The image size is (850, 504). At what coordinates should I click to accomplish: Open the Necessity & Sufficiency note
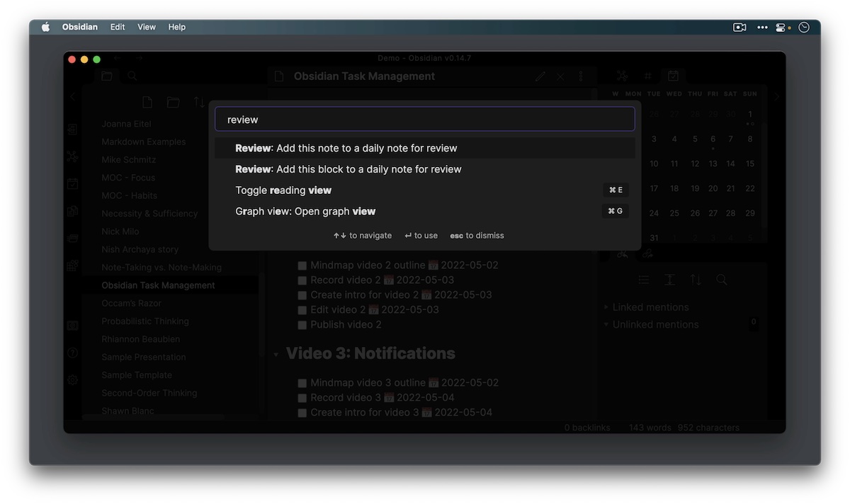[149, 214]
